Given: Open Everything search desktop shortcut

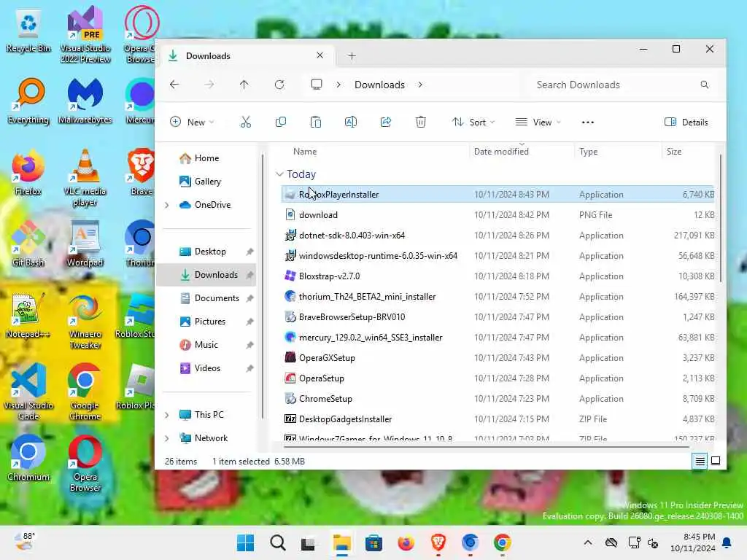Looking at the screenshot, I should 28,101.
